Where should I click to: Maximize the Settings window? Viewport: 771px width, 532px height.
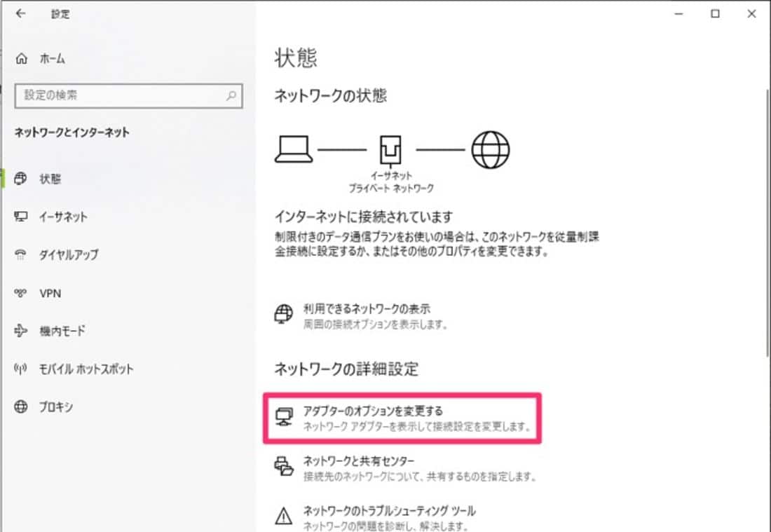point(716,14)
